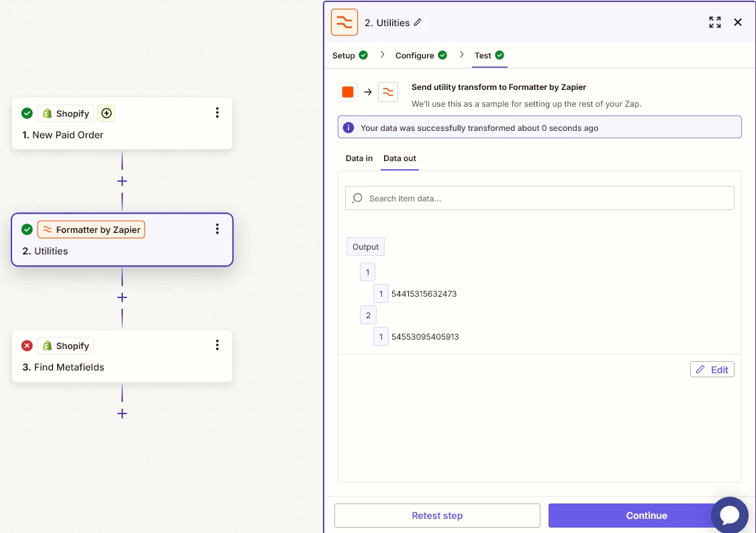Click the Formatter icon in the panel header
Screen dimensions: 756x533
344,22
